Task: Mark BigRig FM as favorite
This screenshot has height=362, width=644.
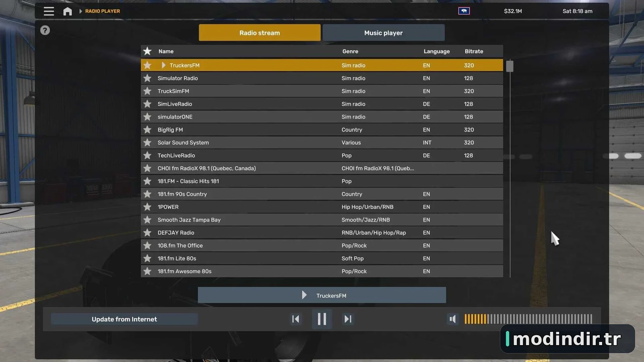Action: (x=147, y=130)
